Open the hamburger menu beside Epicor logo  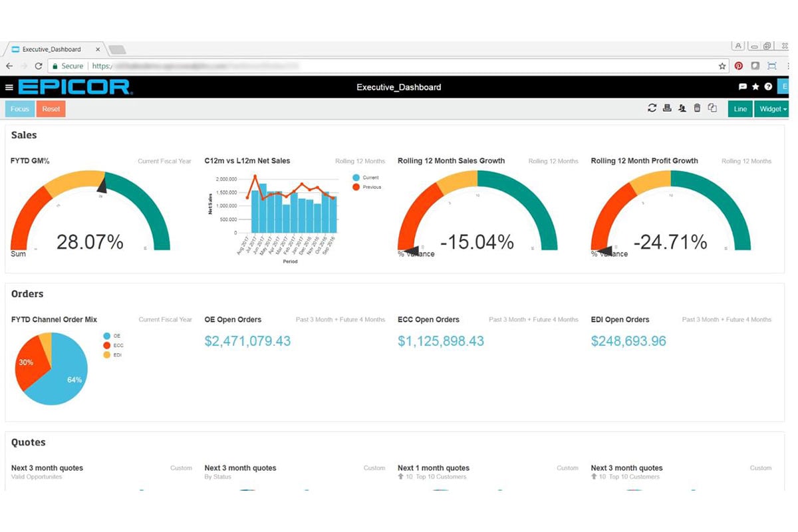pyautogui.click(x=9, y=87)
